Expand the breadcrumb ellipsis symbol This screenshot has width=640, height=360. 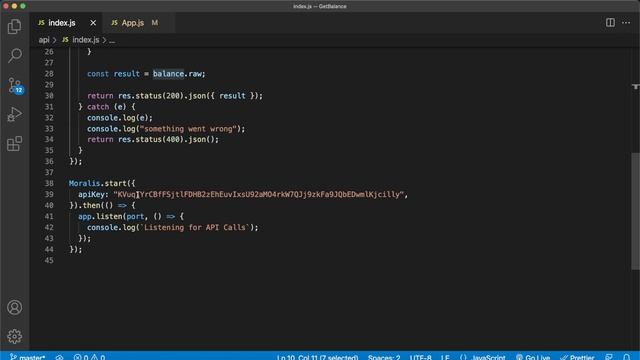click(x=112, y=40)
